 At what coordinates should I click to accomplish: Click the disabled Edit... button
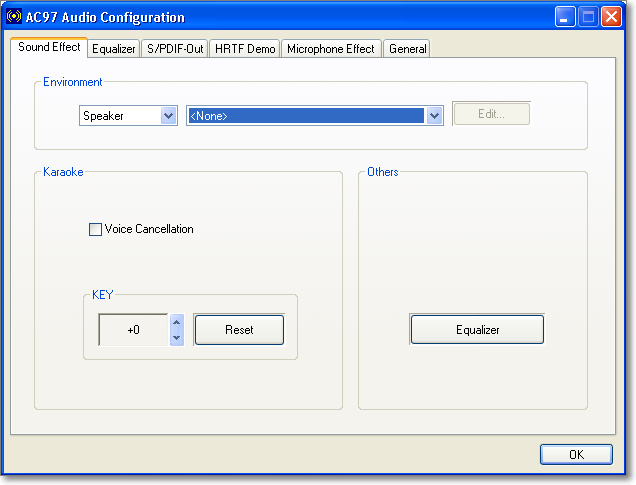pyautogui.click(x=491, y=114)
